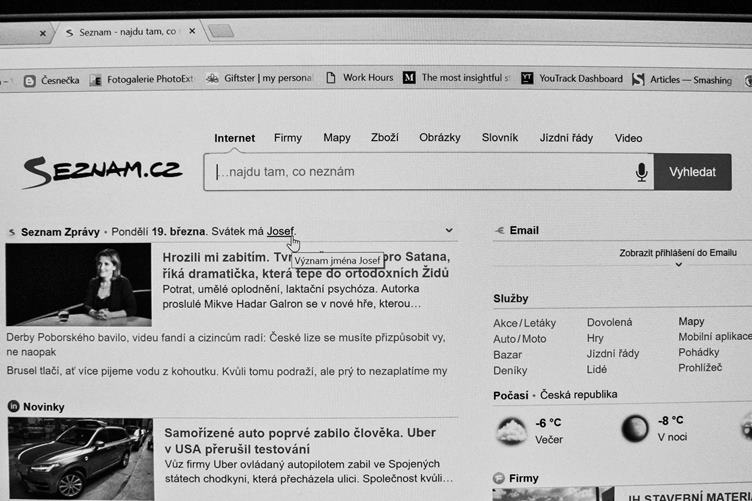This screenshot has height=501, width=752.
Task: Open the Work Hours bookmark
Action: pos(360,77)
